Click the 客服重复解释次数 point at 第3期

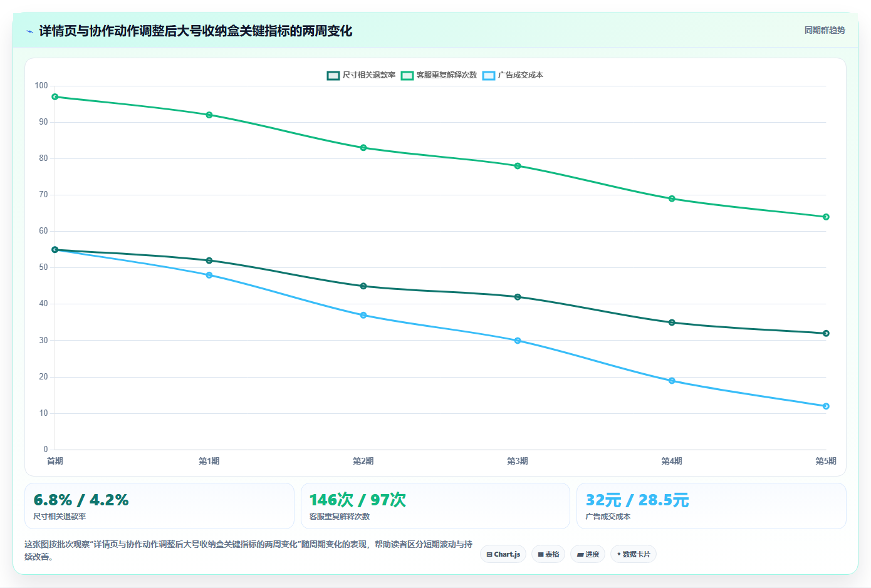tap(518, 166)
